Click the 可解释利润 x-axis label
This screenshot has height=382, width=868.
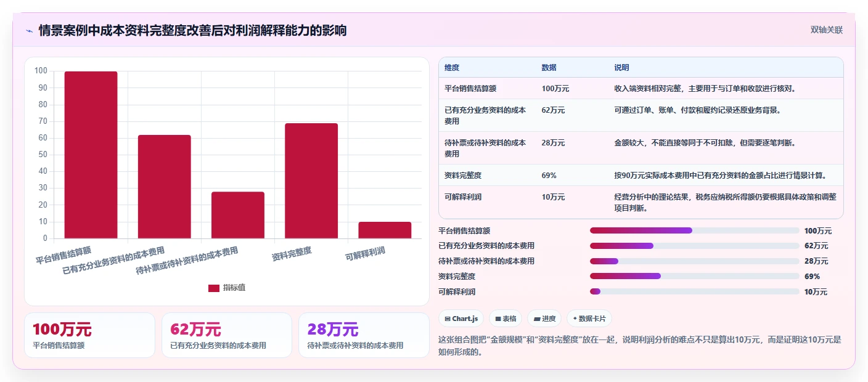(x=365, y=253)
